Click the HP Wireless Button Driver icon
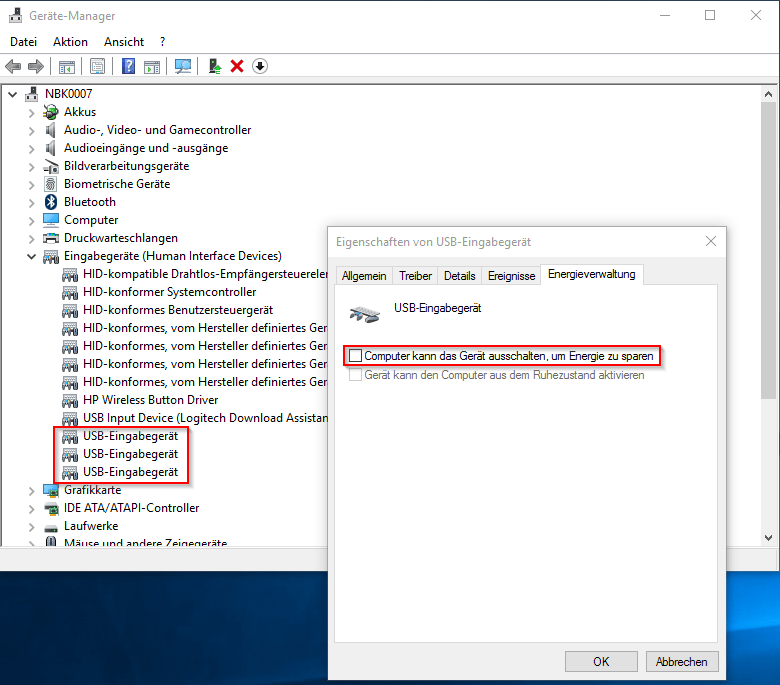 coord(70,400)
